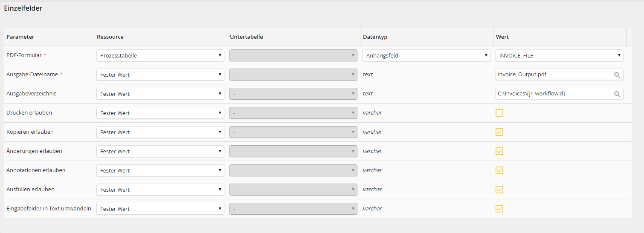This screenshot has height=233, width=644.
Task: Click search icon in Ausgabe-Dateiname field
Action: click(617, 75)
